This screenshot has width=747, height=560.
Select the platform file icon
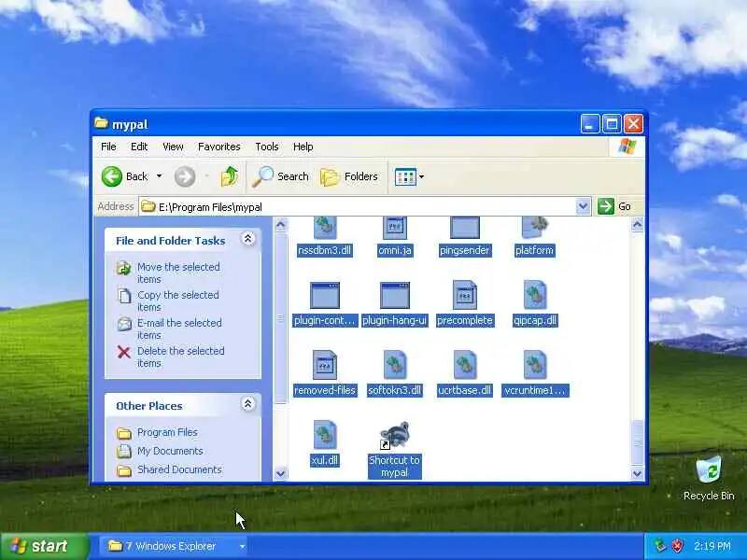(x=534, y=228)
